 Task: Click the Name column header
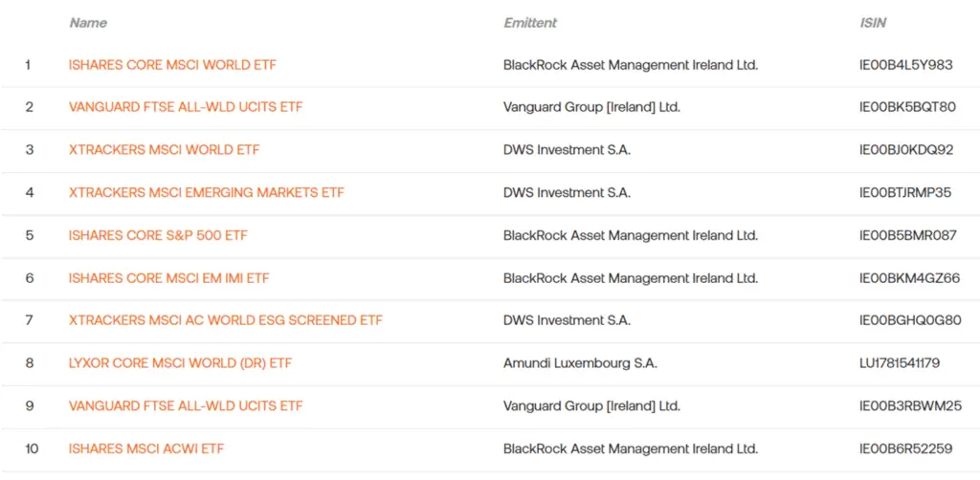(88, 23)
